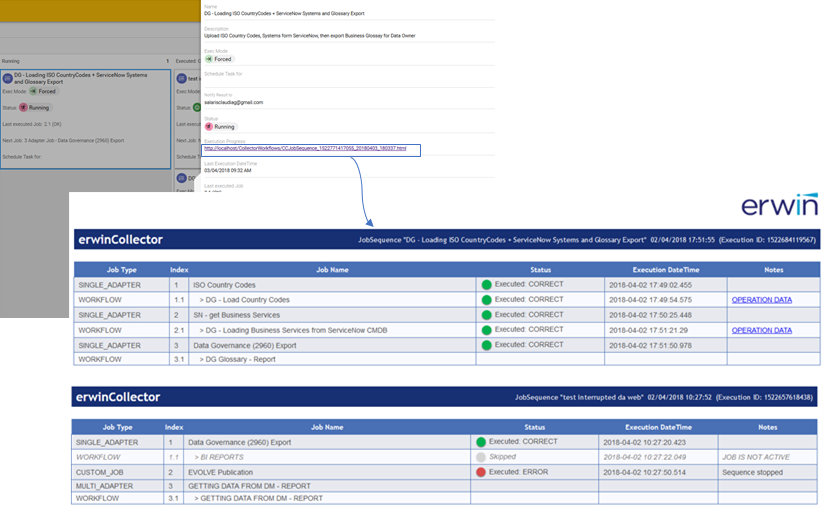Click JobSequence 'DG - Loading ISO CountryCodes' header text
This screenshot has width=824, height=507.
point(587,240)
